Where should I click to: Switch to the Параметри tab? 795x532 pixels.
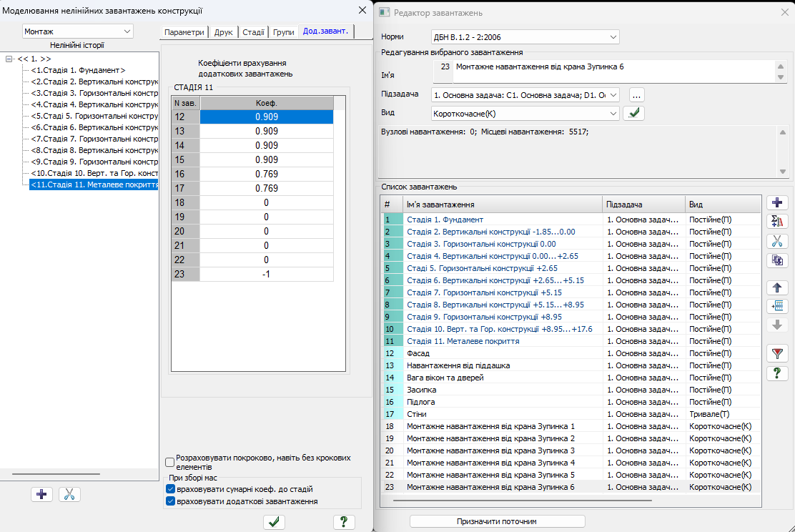[x=184, y=31]
